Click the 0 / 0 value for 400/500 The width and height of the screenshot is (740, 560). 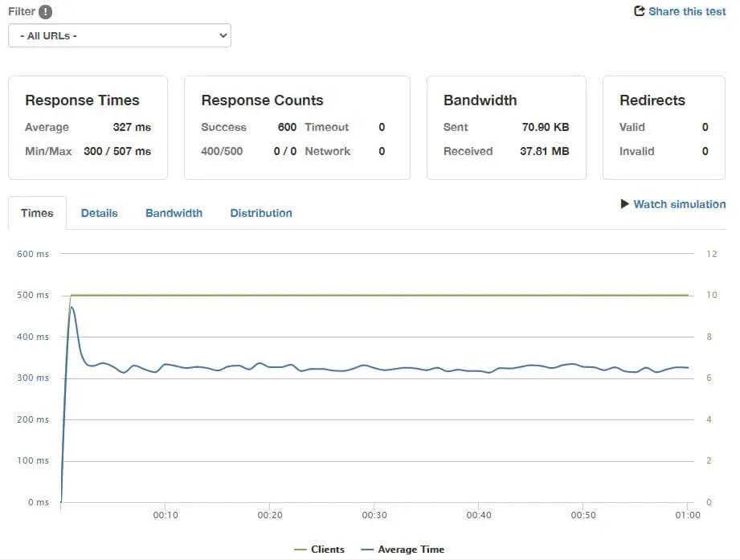[x=285, y=151]
